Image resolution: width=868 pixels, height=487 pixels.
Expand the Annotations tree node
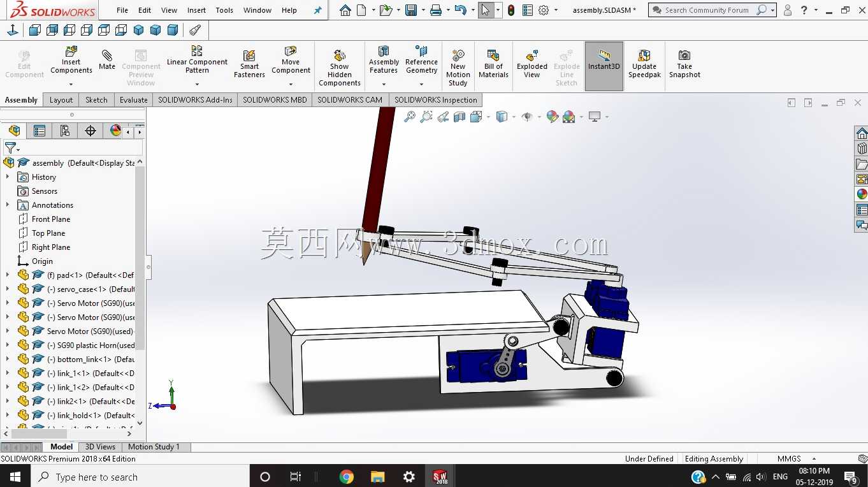point(8,205)
